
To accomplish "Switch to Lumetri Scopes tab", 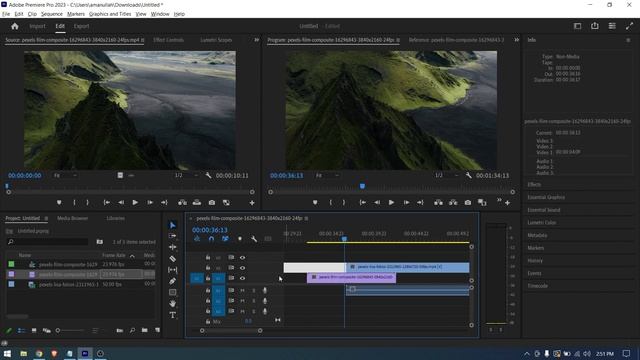I will tap(216, 40).
